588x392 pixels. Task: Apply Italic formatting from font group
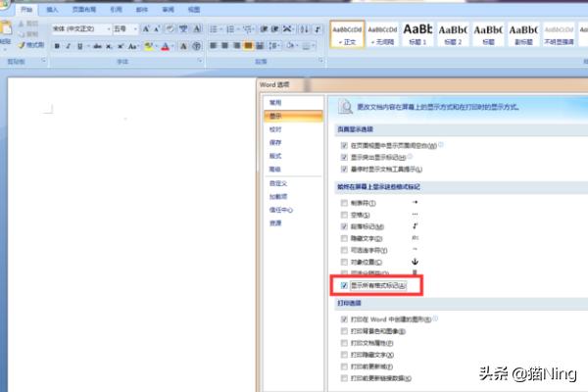69,46
